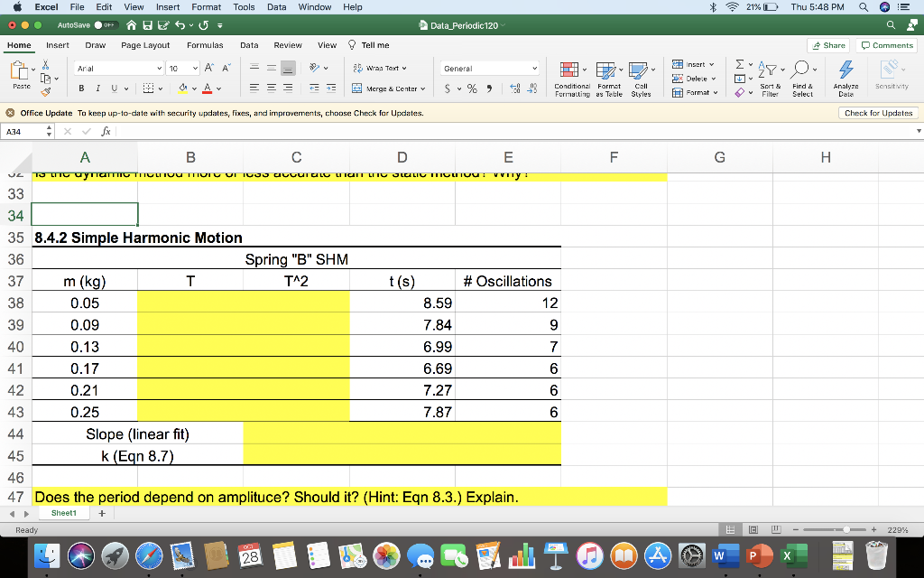Toggle Wrap Text for the cell
The width and height of the screenshot is (924, 578).
click(379, 68)
